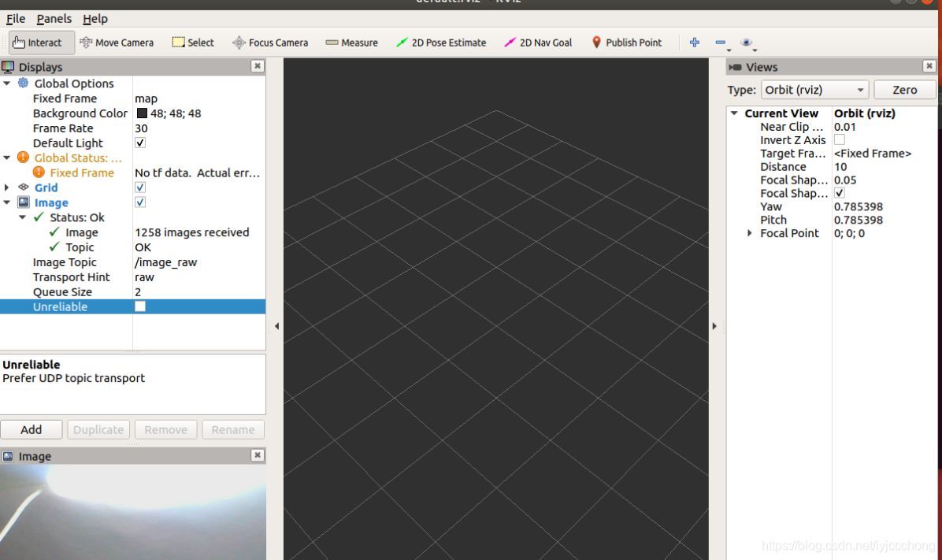Screen dimensions: 942x560
Task: Collapse left panel with arrow handle
Action: [x=277, y=326]
